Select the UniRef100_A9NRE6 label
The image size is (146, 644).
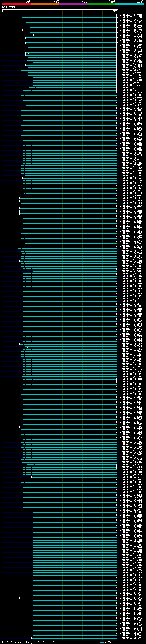point(131,40)
